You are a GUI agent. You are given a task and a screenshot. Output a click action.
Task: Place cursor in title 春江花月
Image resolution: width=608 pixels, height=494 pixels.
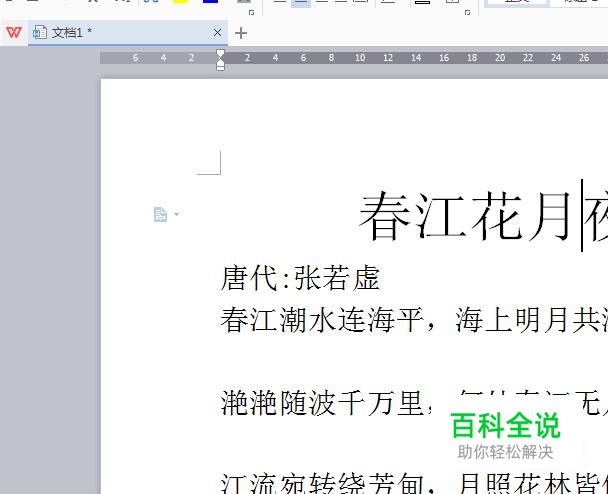coord(465,216)
